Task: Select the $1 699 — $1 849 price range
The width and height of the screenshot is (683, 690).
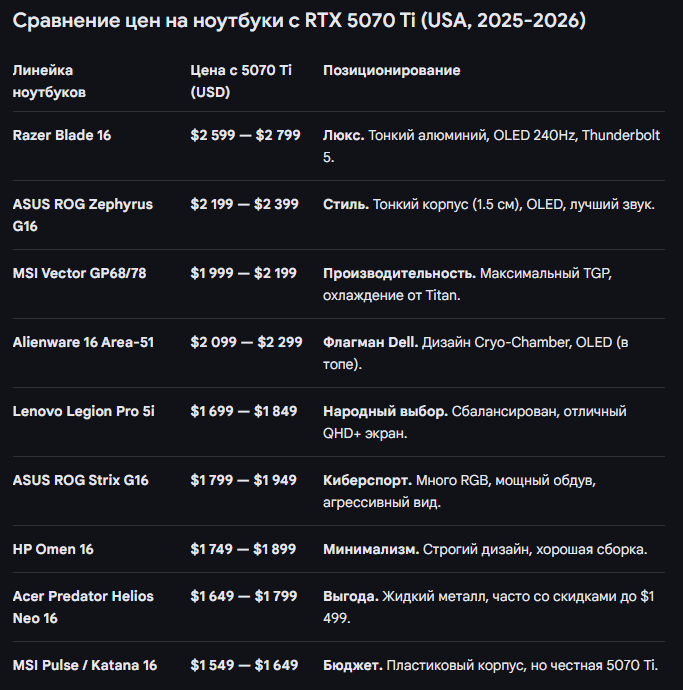Action: click(244, 411)
